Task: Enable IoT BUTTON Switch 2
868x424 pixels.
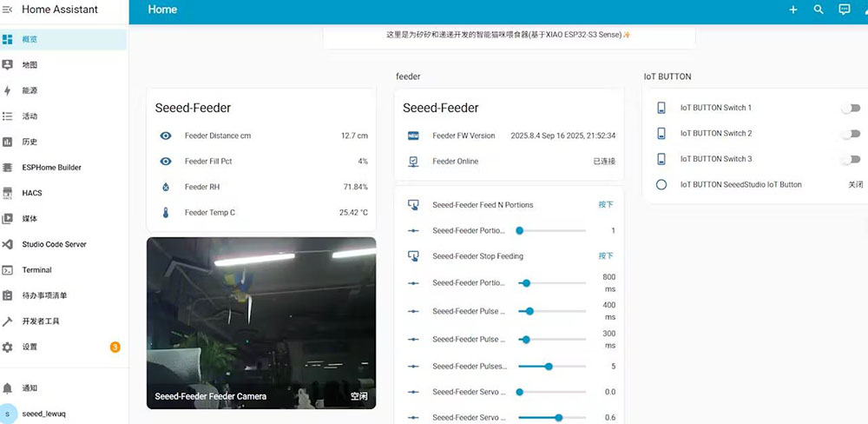Action: 850,134
